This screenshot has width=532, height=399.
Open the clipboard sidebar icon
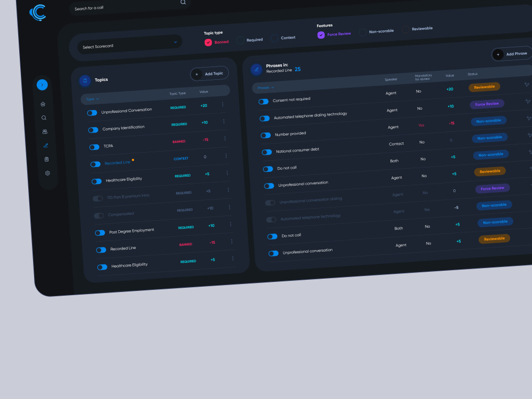coord(46,159)
